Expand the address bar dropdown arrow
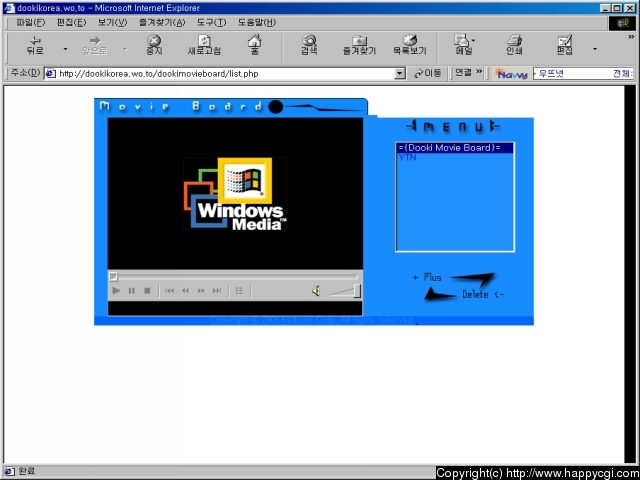The image size is (640, 480). click(x=400, y=74)
